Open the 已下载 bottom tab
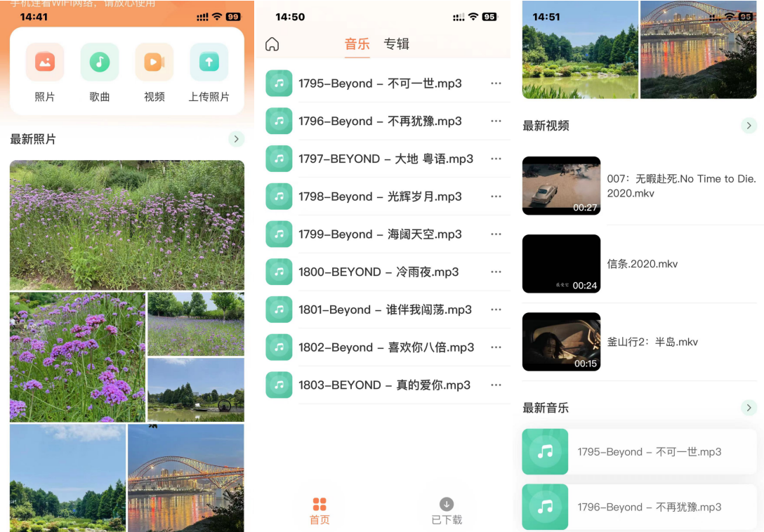 [447, 511]
